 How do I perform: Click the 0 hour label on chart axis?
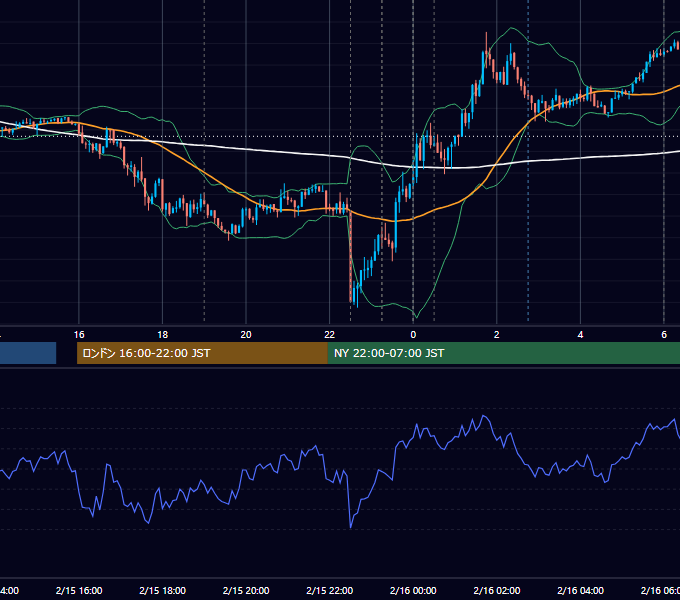[x=413, y=335]
